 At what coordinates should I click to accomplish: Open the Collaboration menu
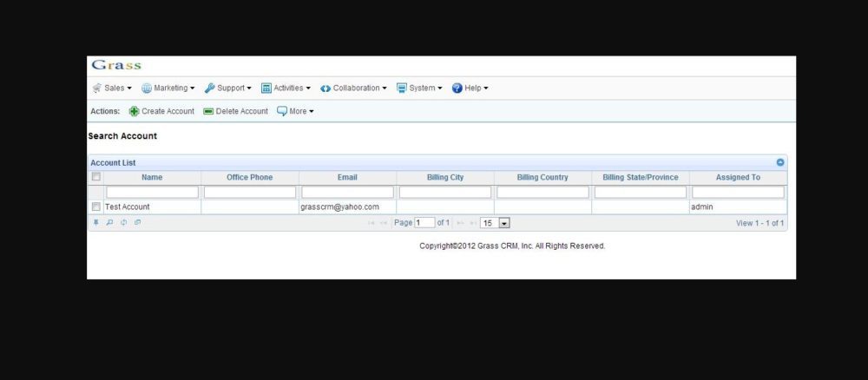click(353, 88)
